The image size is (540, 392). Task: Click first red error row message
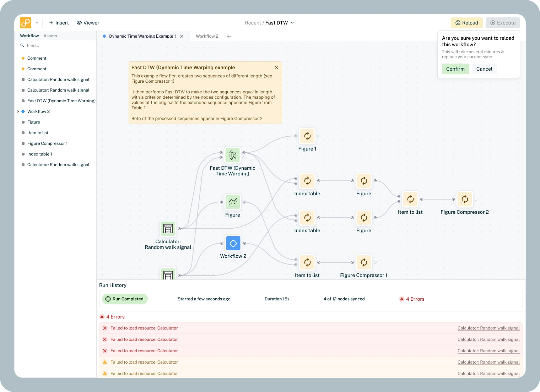144,328
